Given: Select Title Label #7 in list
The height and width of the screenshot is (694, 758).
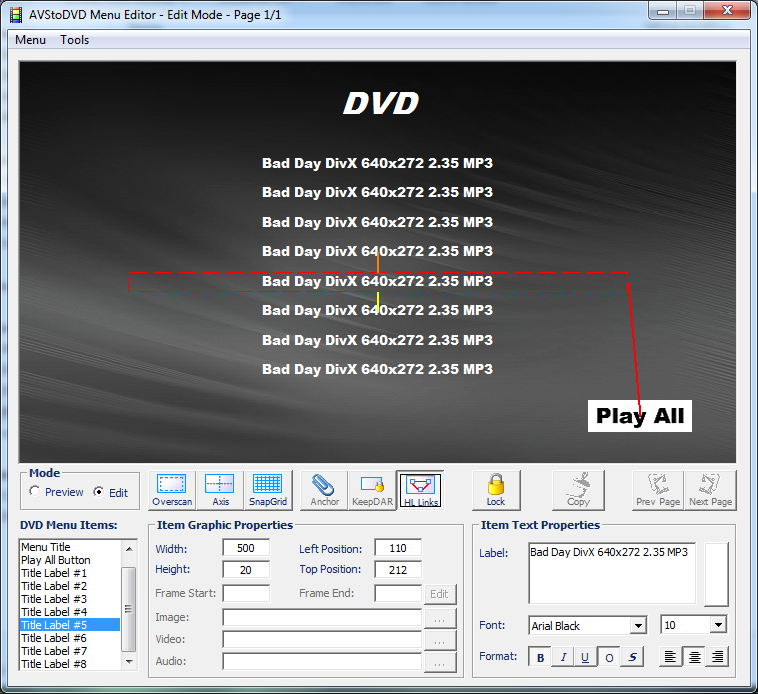Looking at the screenshot, I should [x=70, y=651].
